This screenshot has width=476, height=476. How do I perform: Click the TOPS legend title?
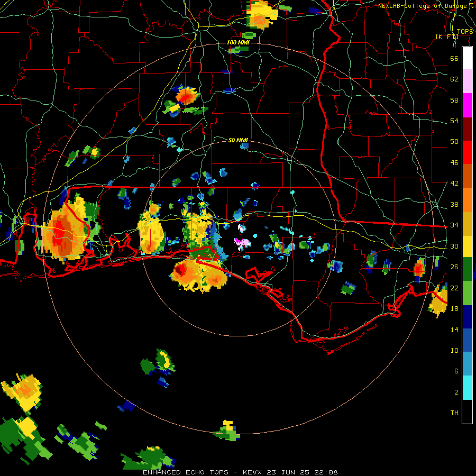pos(465,31)
